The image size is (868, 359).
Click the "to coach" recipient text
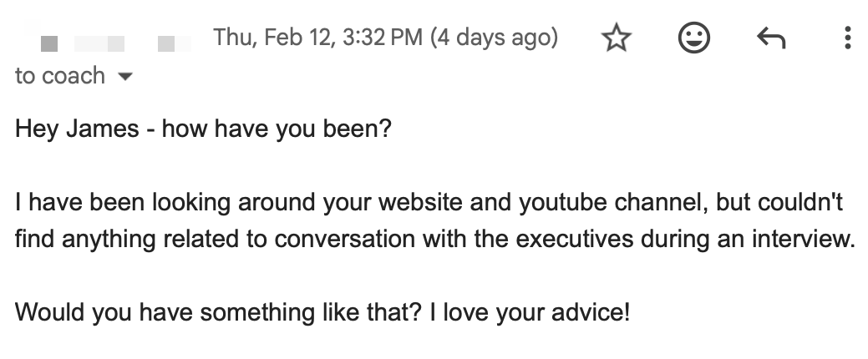(x=60, y=76)
